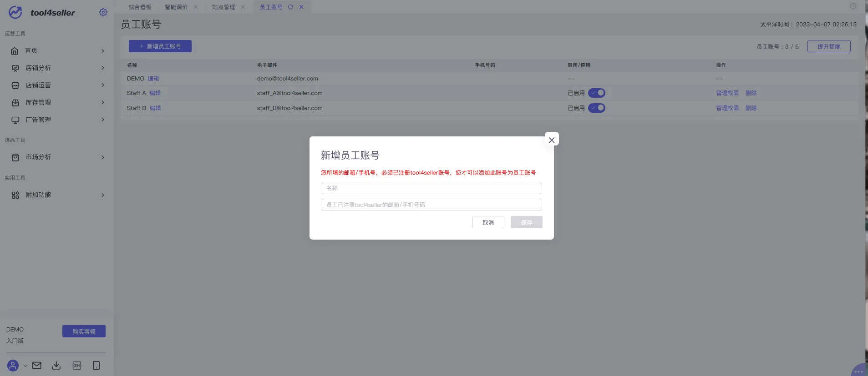The height and width of the screenshot is (376, 868).
Task: Click the staff_A@tool4seller.com email cell
Action: tap(290, 93)
